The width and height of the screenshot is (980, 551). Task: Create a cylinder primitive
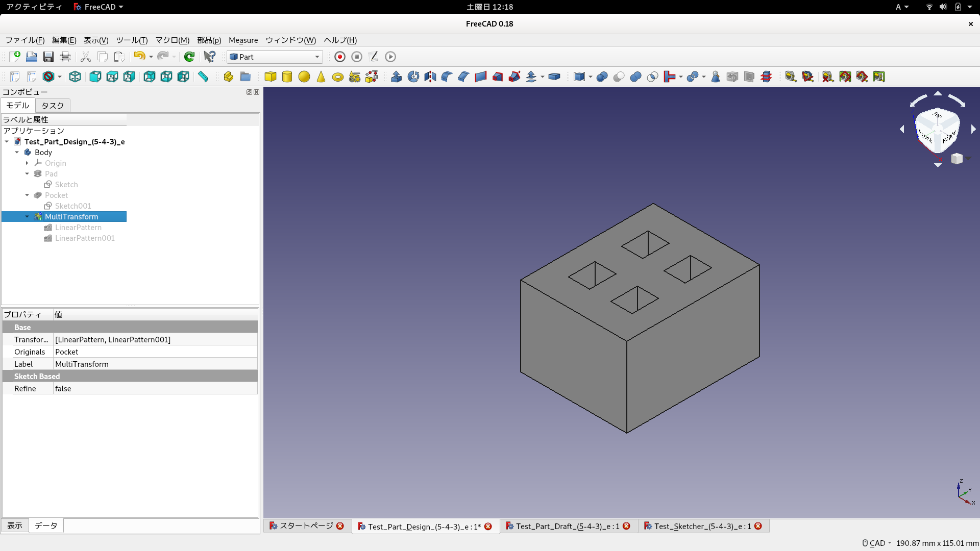[x=287, y=77]
